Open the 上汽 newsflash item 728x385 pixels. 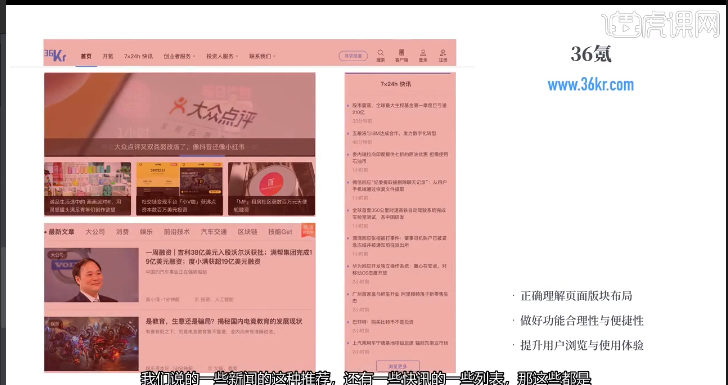coord(400,343)
